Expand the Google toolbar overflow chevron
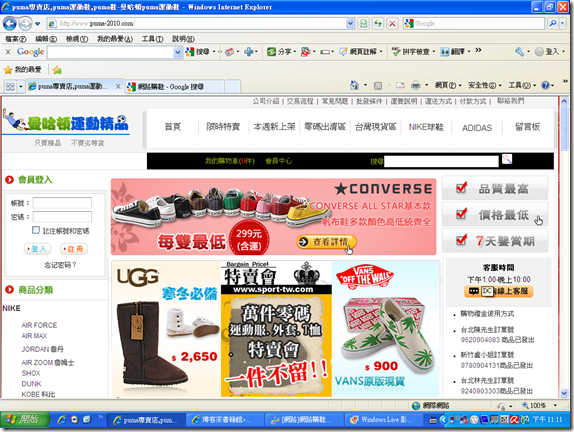 coord(478,50)
